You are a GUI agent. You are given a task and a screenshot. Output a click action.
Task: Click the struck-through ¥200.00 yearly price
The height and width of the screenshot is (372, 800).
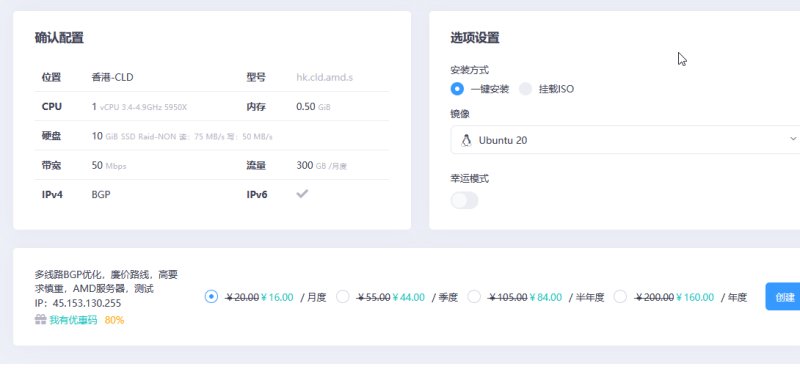point(654,297)
